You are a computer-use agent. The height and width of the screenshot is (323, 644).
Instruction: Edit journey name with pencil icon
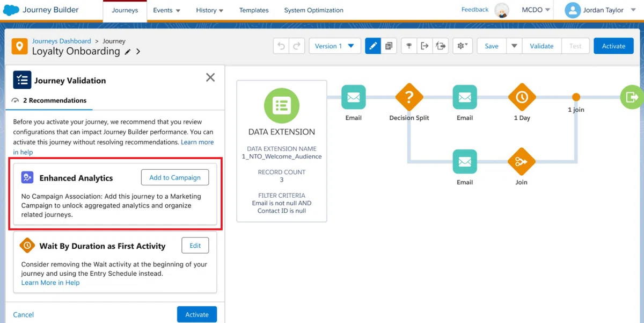pos(128,52)
